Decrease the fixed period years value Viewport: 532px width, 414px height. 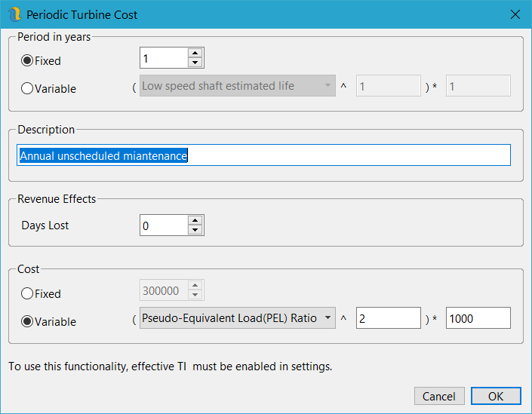click(x=195, y=63)
